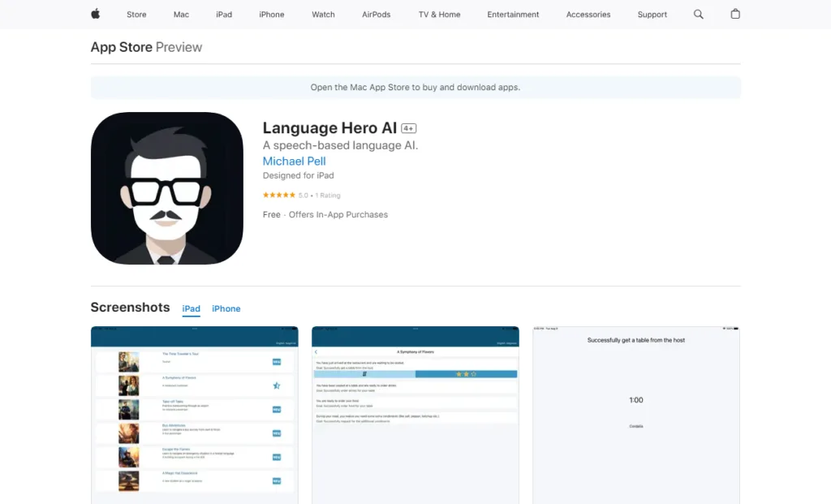Viewport: 831px width, 504px height.
Task: Click the Language Hero AI app icon
Action: tap(167, 188)
